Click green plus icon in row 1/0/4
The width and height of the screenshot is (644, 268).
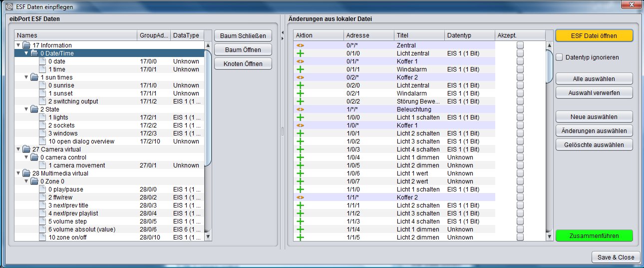[x=300, y=157]
